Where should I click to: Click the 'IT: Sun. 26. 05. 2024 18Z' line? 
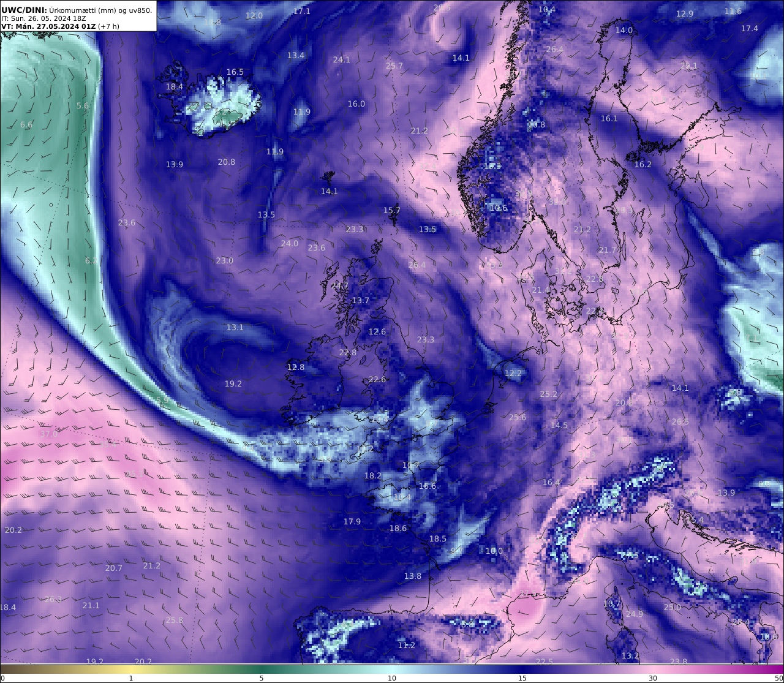tap(43, 18)
